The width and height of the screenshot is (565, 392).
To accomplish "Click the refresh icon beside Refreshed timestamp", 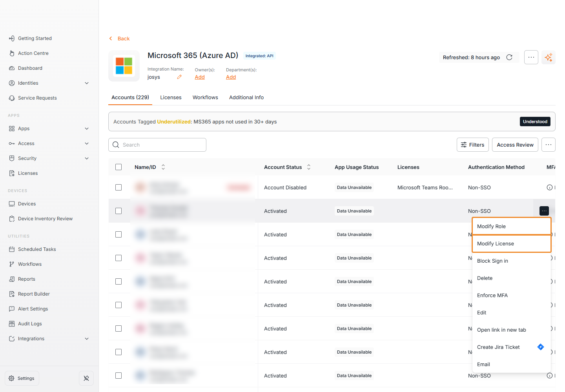I will click(509, 57).
